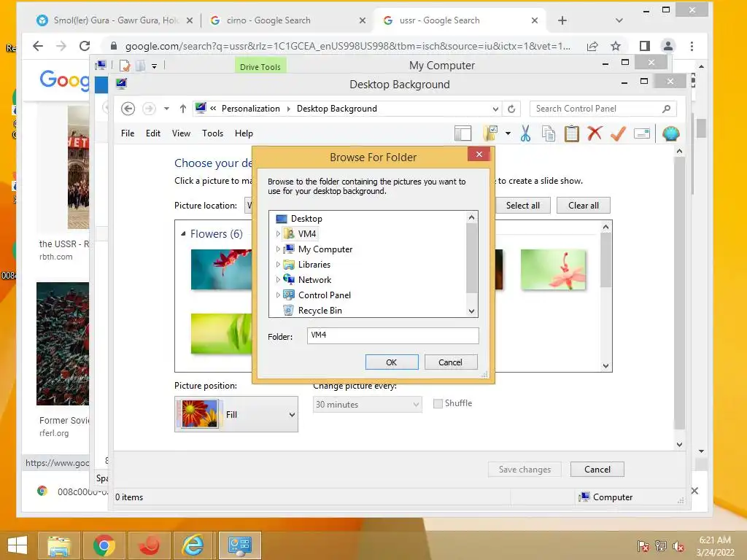
Task: Select Desktop in the folder tree
Action: 306,219
